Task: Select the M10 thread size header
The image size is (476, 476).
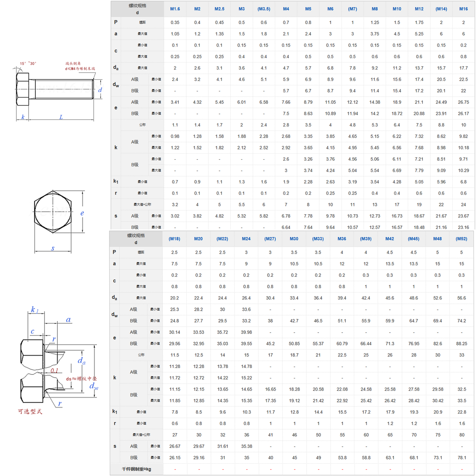Action: [x=397, y=9]
